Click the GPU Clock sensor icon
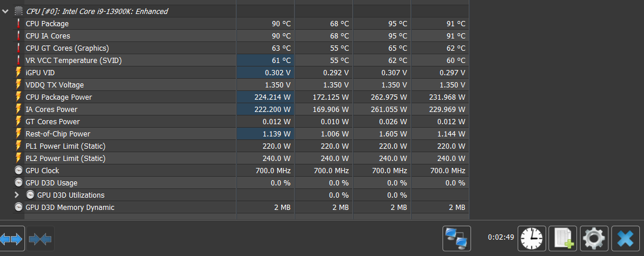Image resolution: width=644 pixels, height=256 pixels. pyautogui.click(x=19, y=171)
